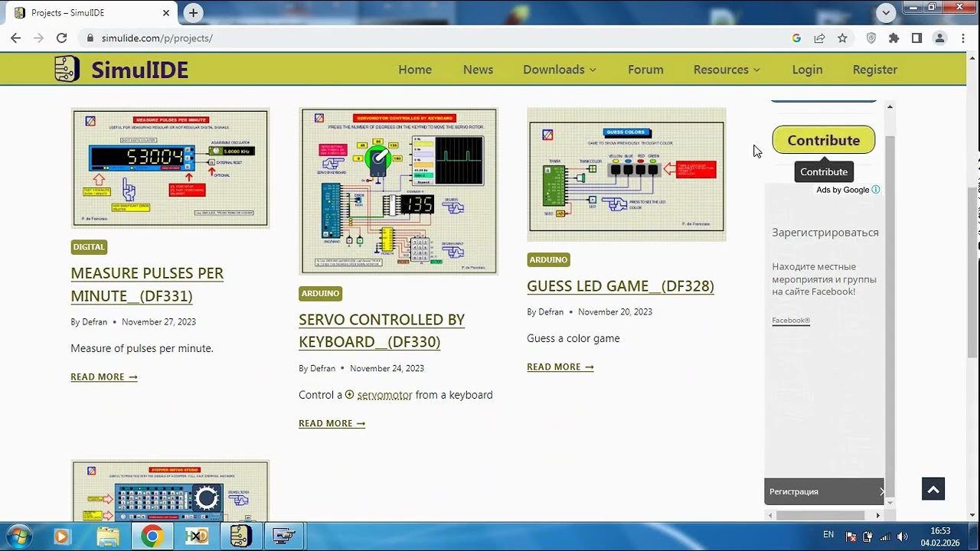
Task: Open the Chrome three-dot menu
Action: click(962, 37)
